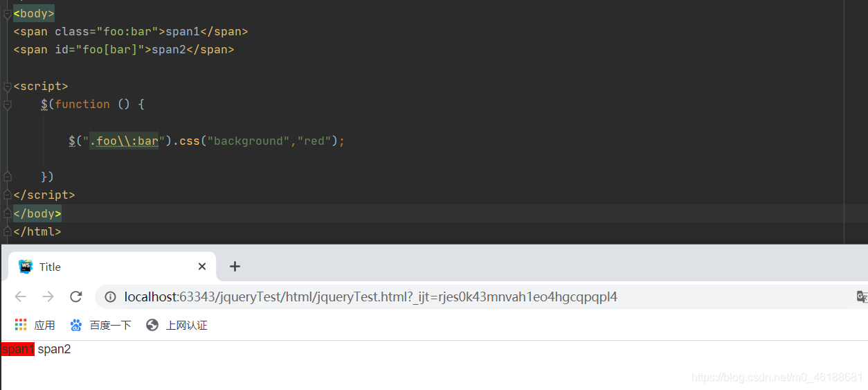868x390 pixels.
Task: Click the opening body tag in code
Action: click(x=34, y=13)
